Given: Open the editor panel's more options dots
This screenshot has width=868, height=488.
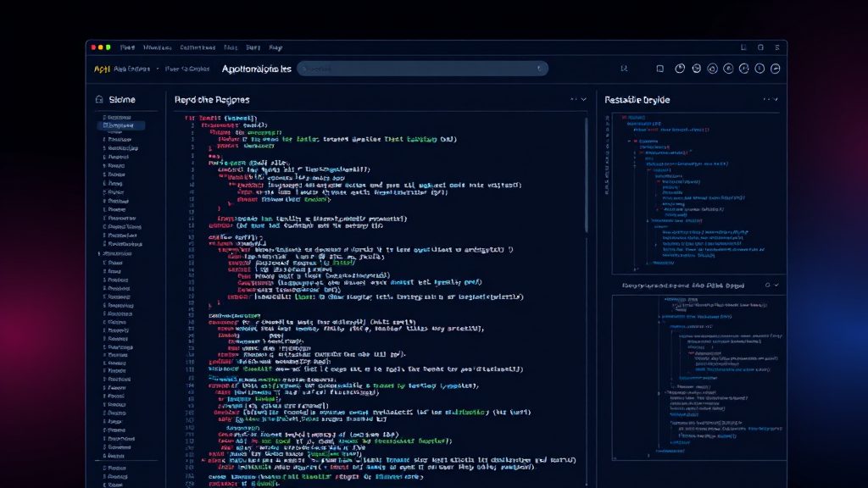Looking at the screenshot, I should 573,100.
